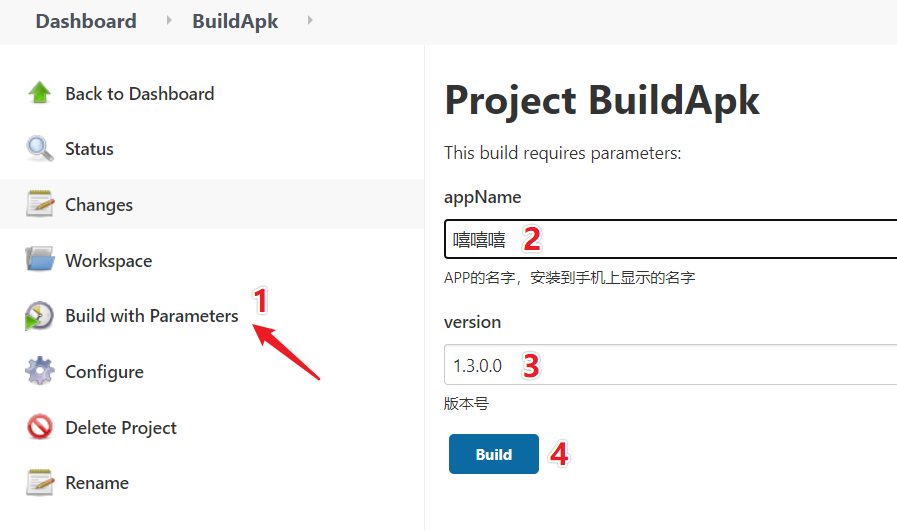This screenshot has height=531, width=897.
Task: Click the red prohibited Delete Project icon
Action: [x=39, y=427]
